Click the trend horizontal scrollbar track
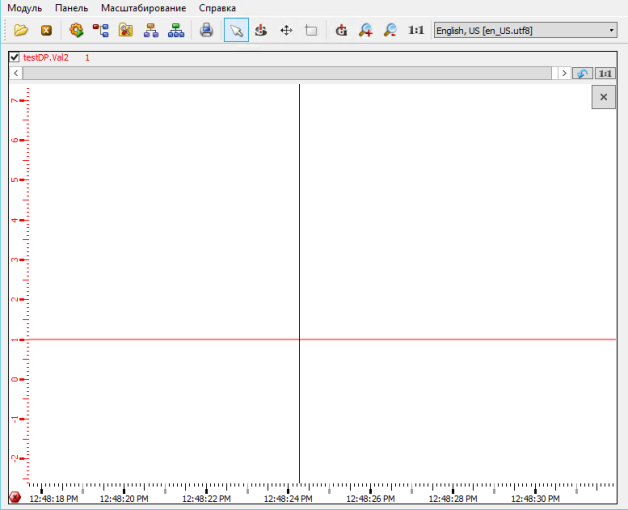 click(x=280, y=74)
